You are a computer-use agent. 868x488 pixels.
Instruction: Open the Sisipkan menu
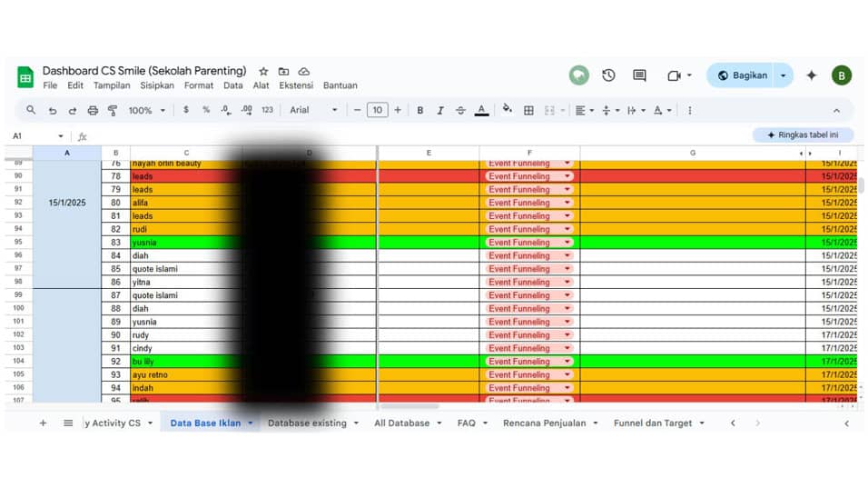[157, 85]
